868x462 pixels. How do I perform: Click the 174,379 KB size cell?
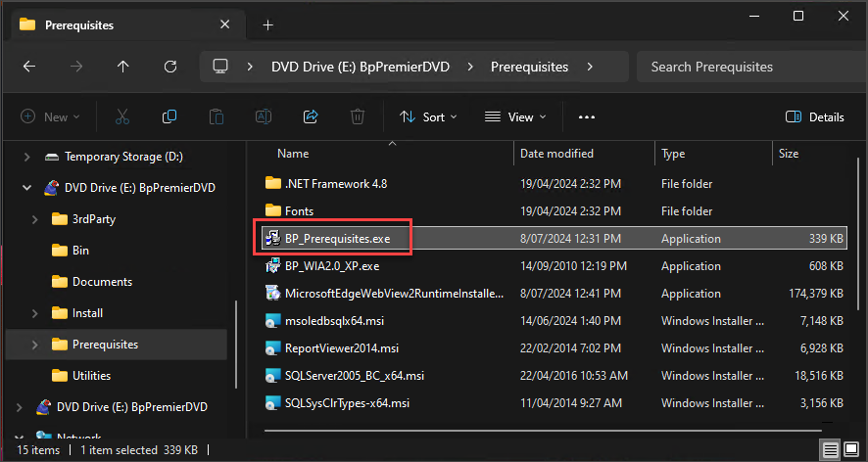816,294
